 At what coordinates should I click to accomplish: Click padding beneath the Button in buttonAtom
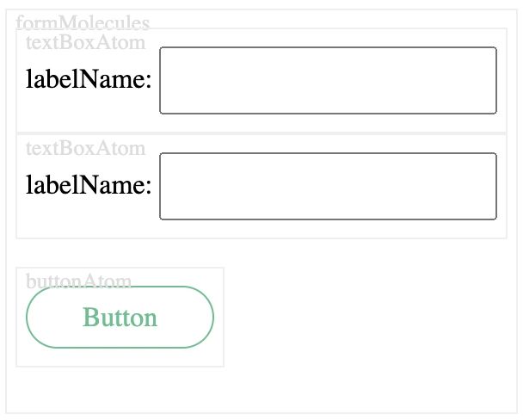pyautogui.click(x=120, y=357)
